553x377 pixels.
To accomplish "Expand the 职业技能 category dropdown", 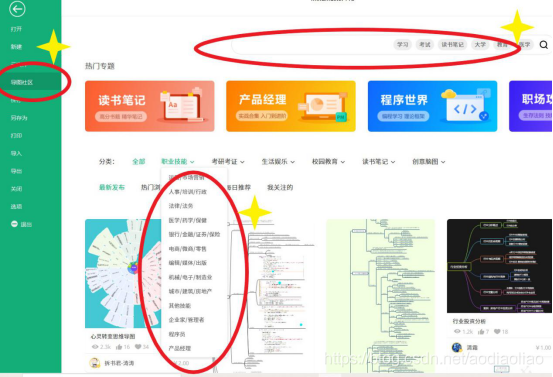I will point(177,162).
